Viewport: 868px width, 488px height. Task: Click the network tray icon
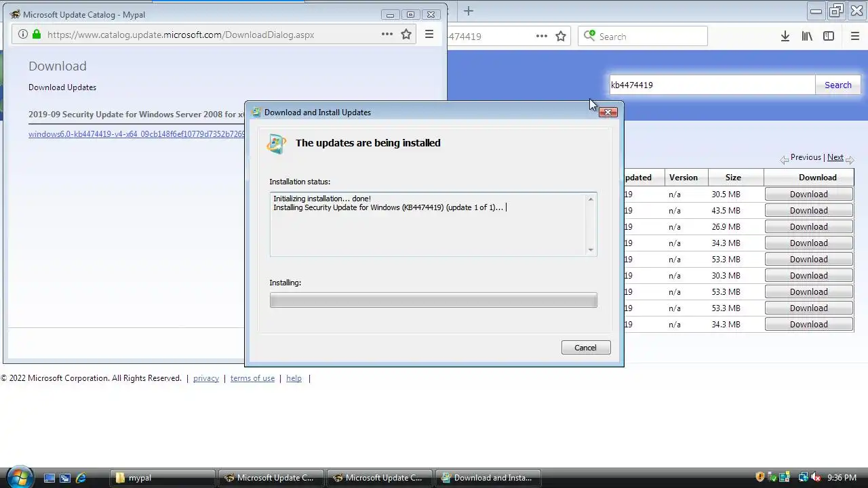804,477
